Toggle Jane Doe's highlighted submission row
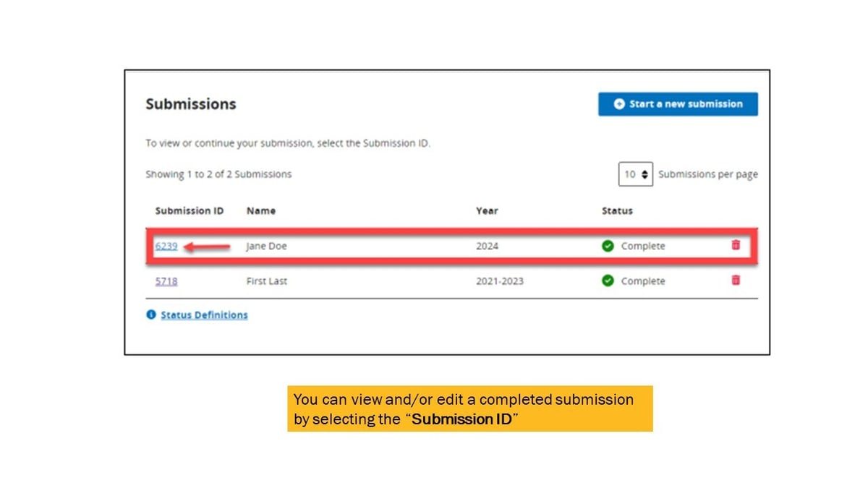This screenshot has width=868, height=488. (x=448, y=246)
